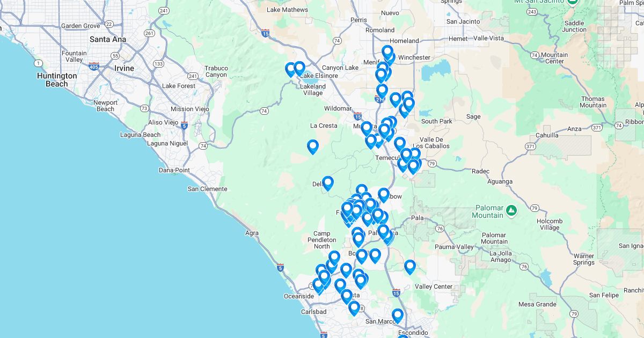Select the Warner Springs label
The image size is (644, 338).
pos(584,259)
